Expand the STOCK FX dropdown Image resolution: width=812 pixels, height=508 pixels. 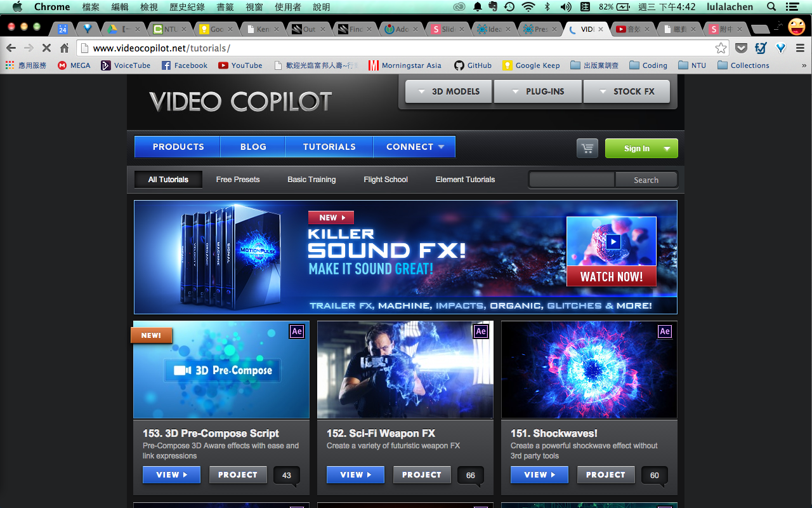(627, 91)
